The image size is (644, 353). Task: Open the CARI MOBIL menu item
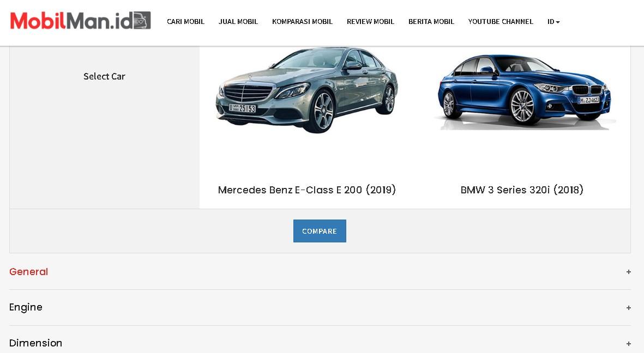185,22
